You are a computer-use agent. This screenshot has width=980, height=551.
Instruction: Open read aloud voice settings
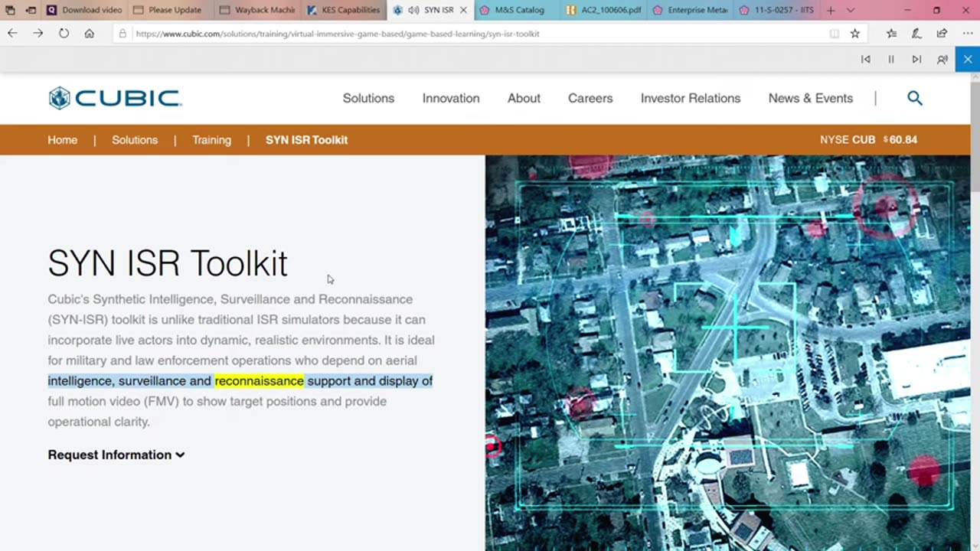click(x=942, y=59)
